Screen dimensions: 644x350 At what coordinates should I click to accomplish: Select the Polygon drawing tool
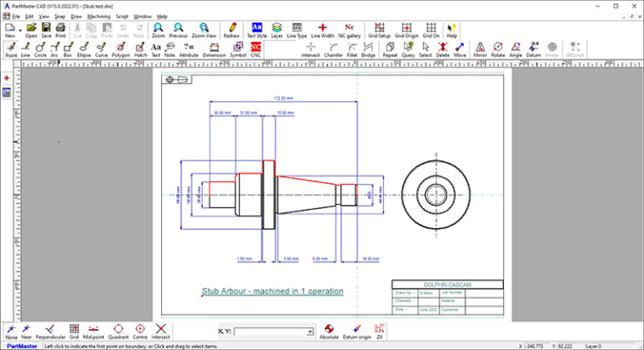(x=121, y=50)
